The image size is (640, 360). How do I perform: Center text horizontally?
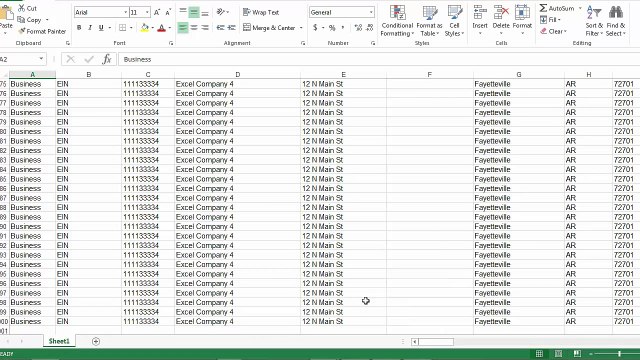point(194,28)
